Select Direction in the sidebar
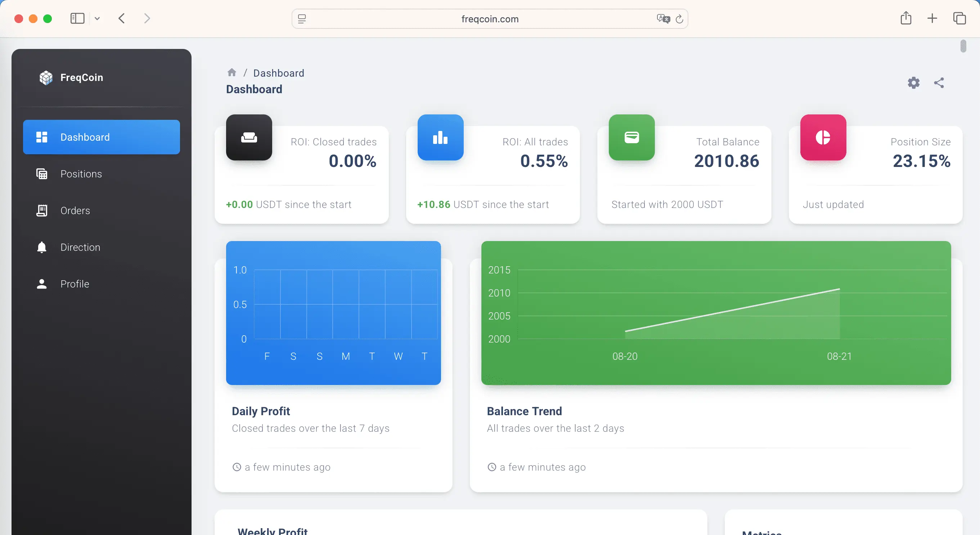Screen dimensions: 980x535 (x=101, y=247)
